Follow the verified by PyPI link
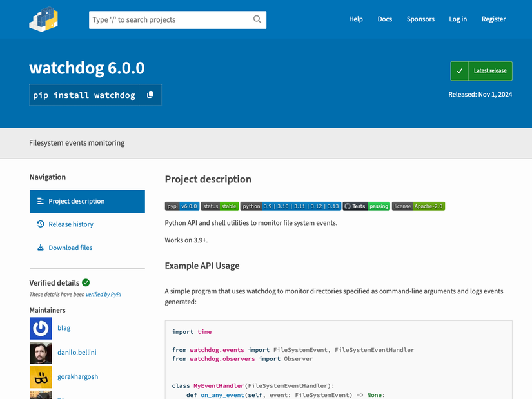The width and height of the screenshot is (532, 399). click(x=103, y=294)
